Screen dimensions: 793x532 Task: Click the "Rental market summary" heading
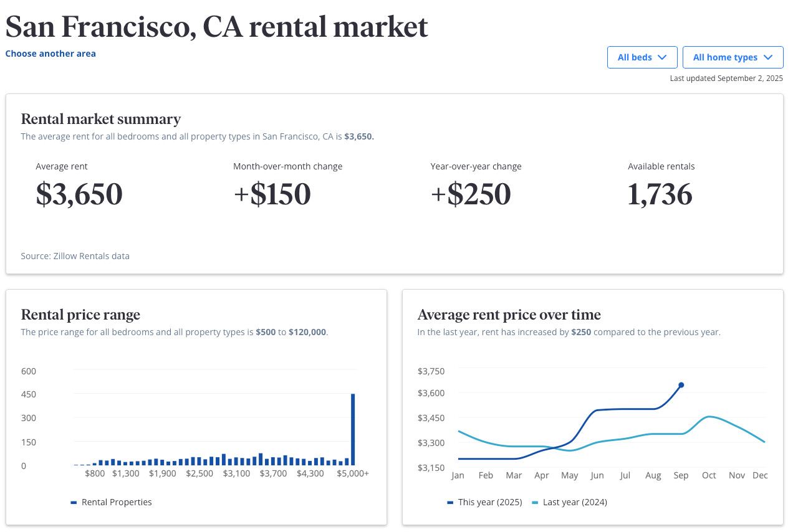tap(101, 119)
